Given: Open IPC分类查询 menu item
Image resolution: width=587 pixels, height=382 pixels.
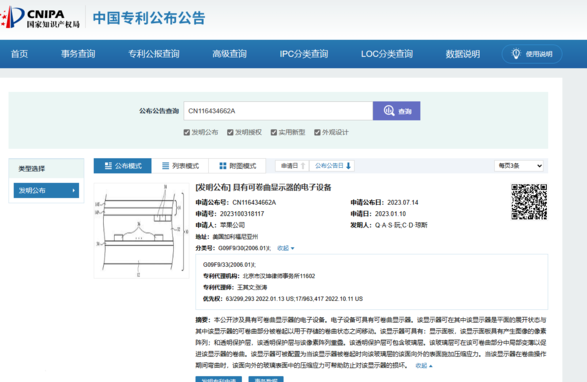Looking at the screenshot, I should tap(304, 54).
